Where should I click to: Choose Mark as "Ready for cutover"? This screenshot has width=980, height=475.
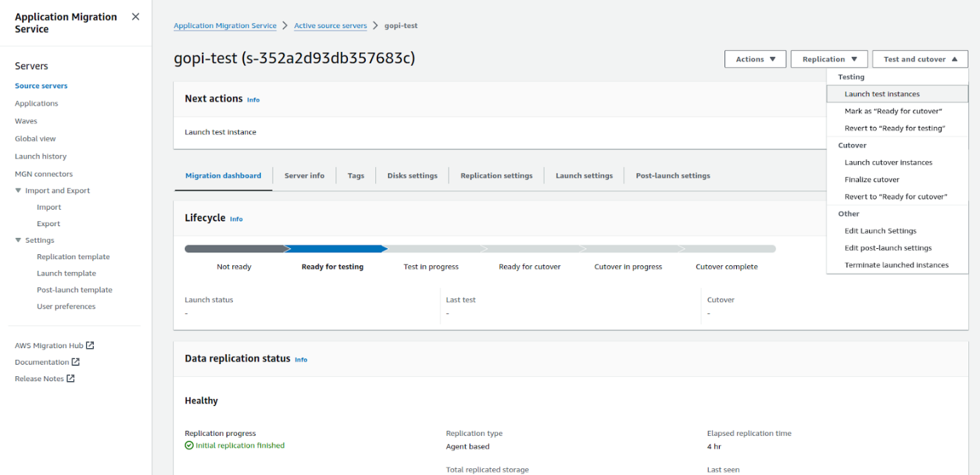point(897,111)
